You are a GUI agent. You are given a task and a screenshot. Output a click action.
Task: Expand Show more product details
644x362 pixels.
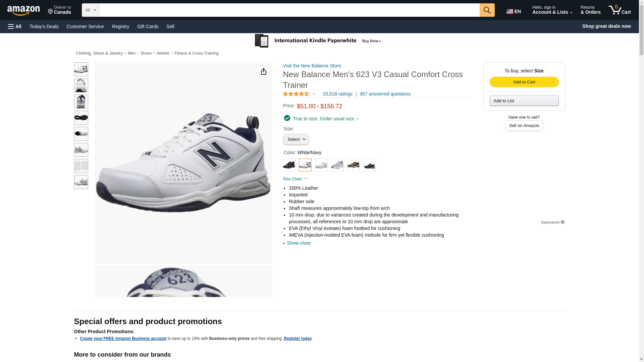pyautogui.click(x=297, y=243)
